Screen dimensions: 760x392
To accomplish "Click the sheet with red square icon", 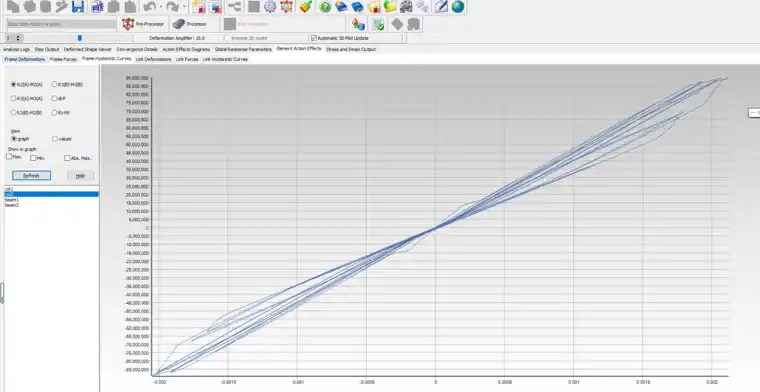I will coord(198,6).
